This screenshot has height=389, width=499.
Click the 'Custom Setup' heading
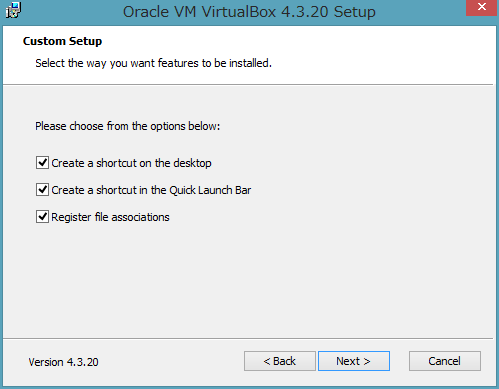[62, 41]
